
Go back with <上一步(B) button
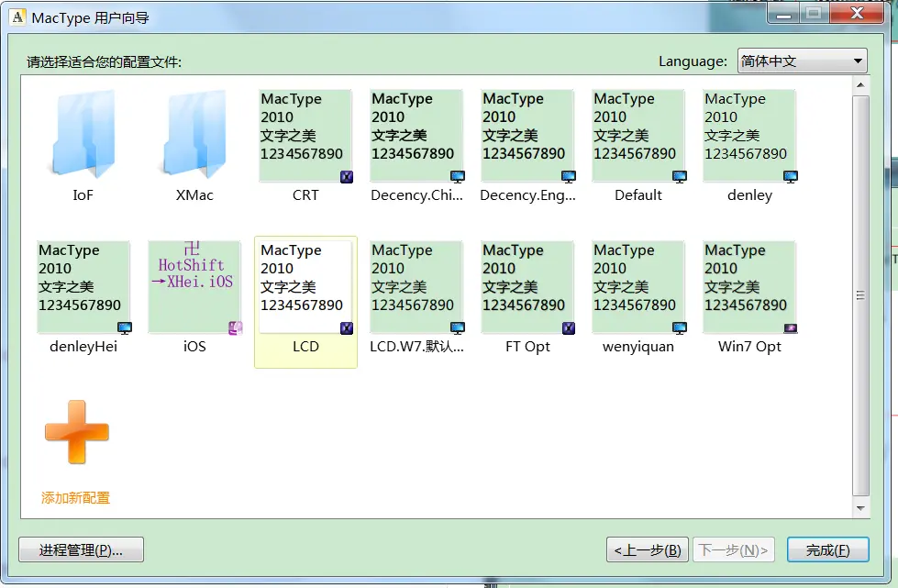pos(648,550)
